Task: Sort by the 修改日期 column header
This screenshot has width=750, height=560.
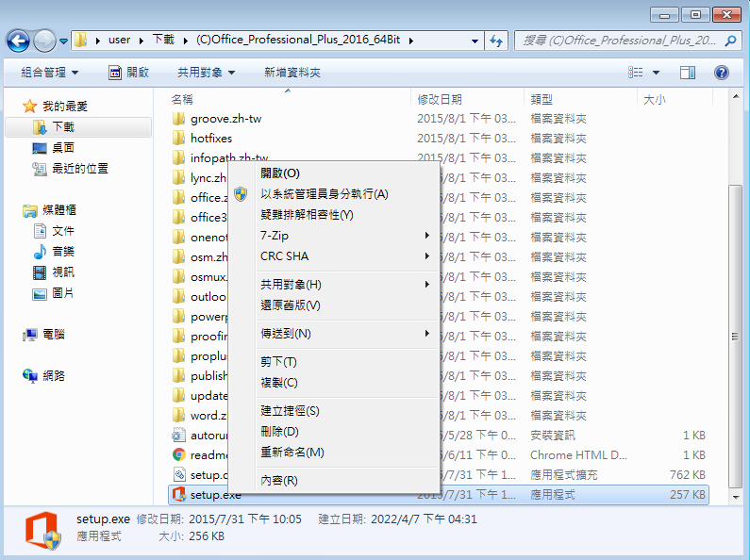Action: point(440,99)
